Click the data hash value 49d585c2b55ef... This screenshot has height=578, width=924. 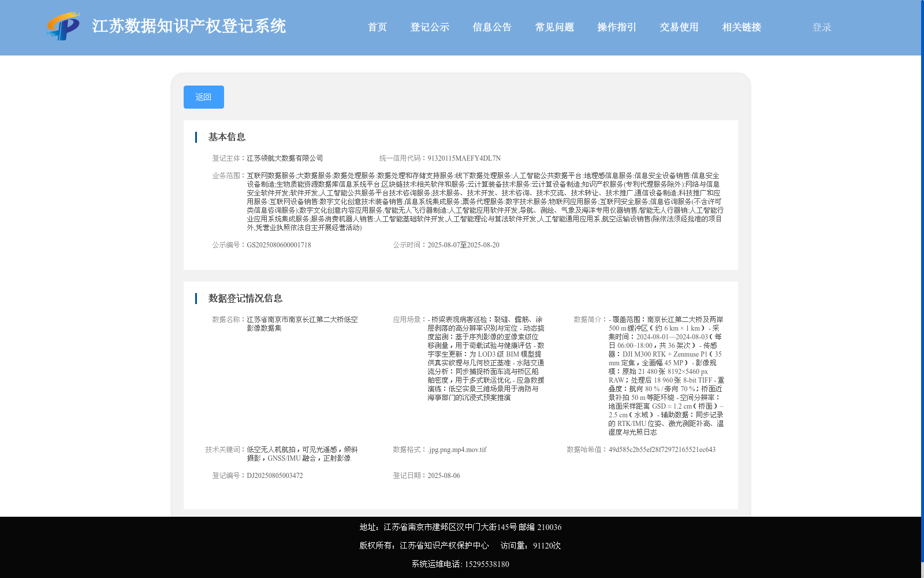coord(662,450)
